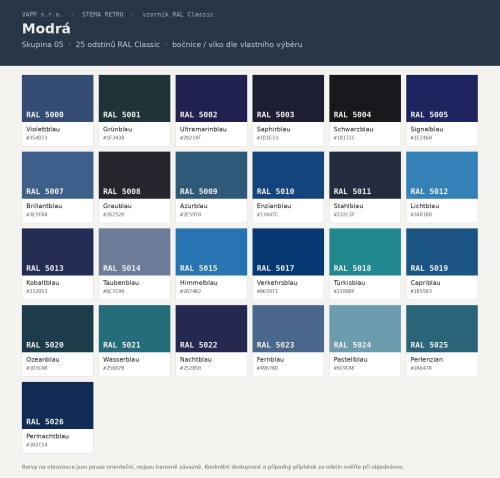Viewport: 500px width, 478px height.
Task: Click the Modrá page heading
Action: pyautogui.click(x=46, y=29)
